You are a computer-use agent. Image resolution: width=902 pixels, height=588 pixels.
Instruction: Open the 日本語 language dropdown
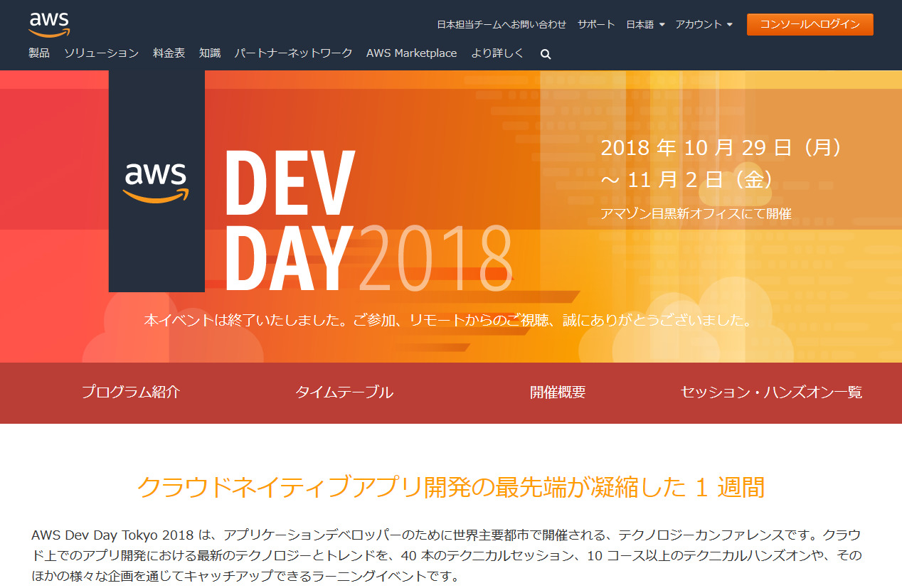(645, 24)
